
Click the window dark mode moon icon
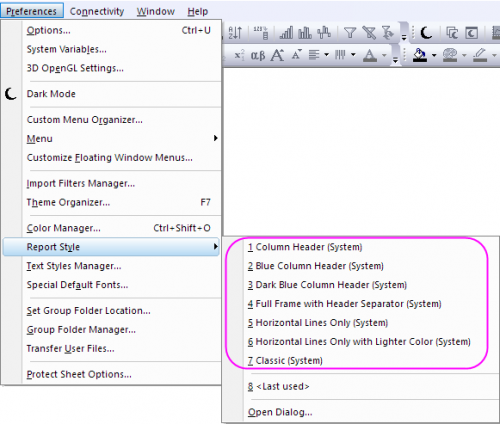pyautogui.click(x=471, y=33)
